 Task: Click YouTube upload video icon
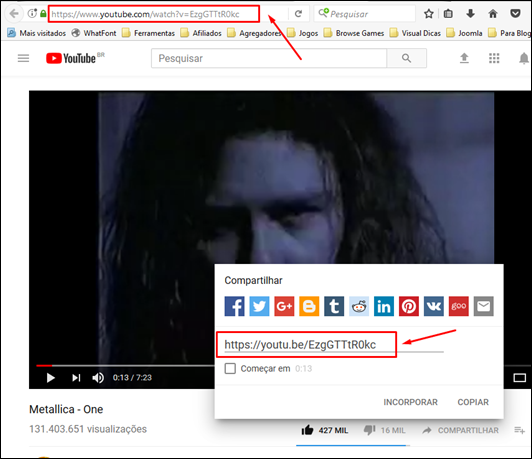pyautogui.click(x=464, y=58)
